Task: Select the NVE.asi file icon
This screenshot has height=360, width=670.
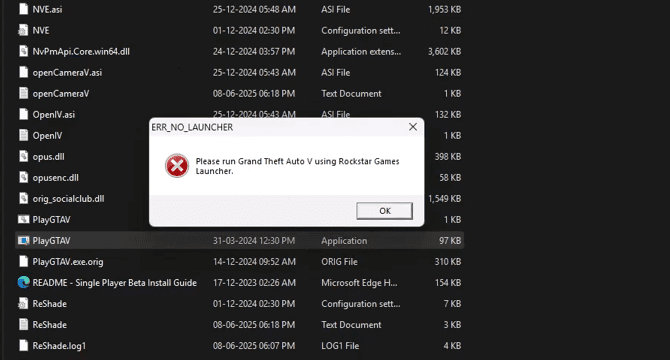Action: coord(24,9)
